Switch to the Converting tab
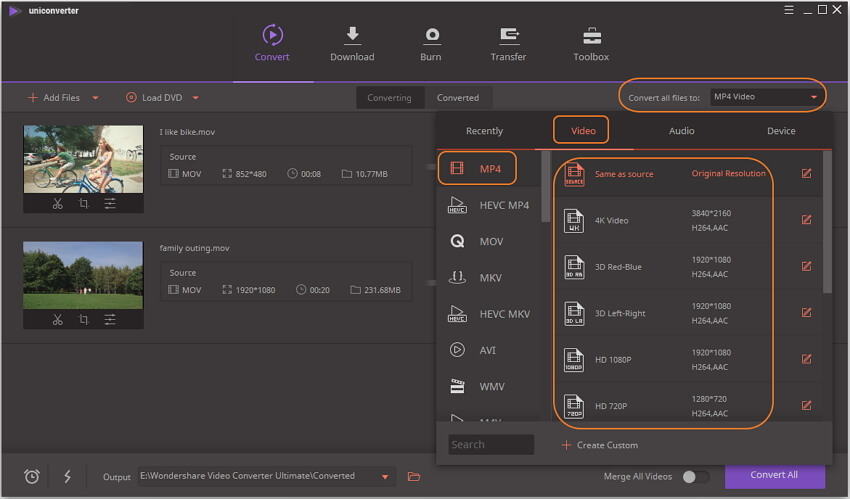The height and width of the screenshot is (499, 850). (389, 98)
